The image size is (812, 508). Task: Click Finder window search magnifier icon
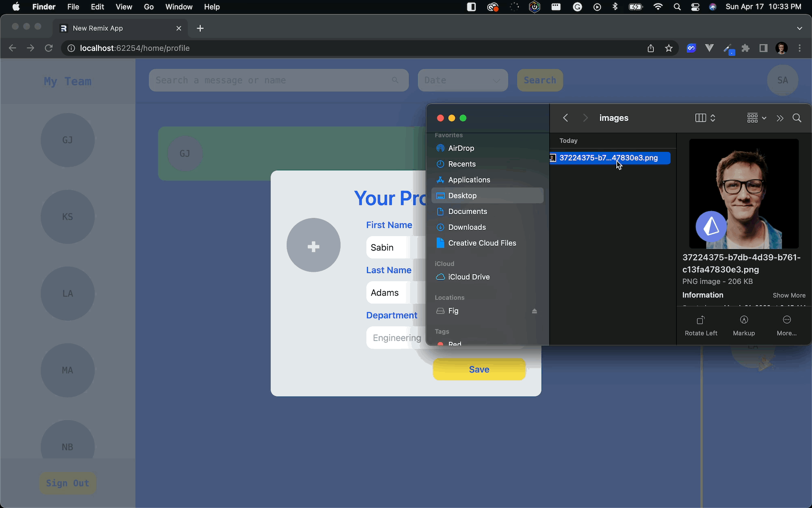tap(797, 118)
